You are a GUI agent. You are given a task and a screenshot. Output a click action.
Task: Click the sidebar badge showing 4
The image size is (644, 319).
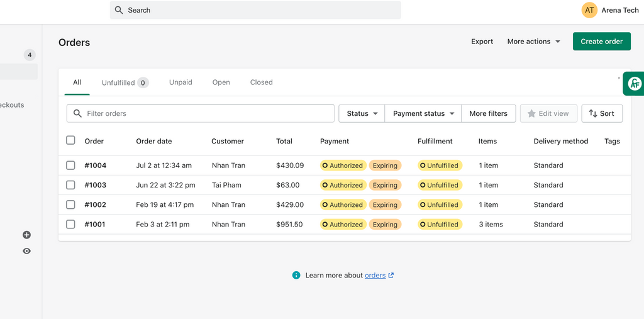pos(30,55)
